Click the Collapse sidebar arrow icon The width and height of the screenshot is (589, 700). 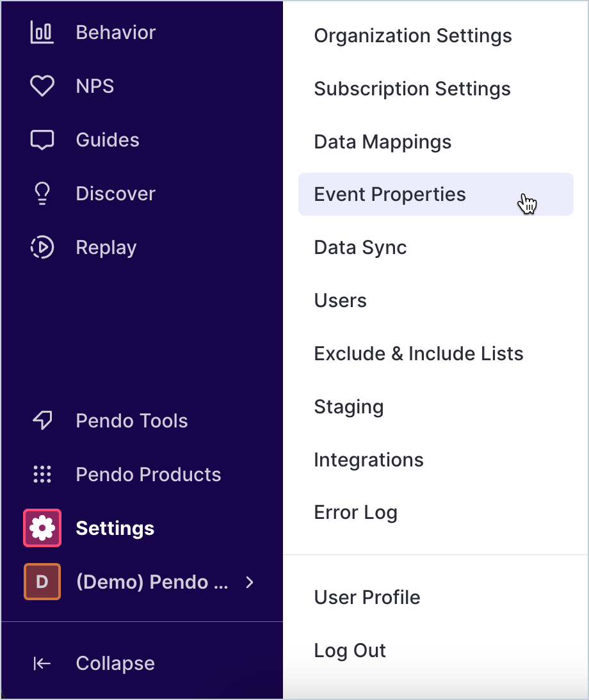pos(42,664)
